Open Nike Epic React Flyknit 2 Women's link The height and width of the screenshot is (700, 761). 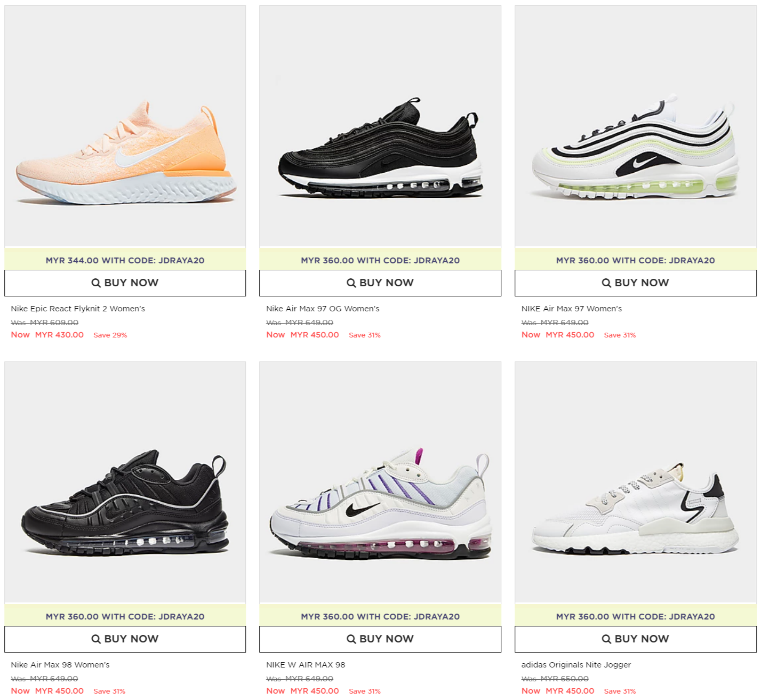[78, 309]
